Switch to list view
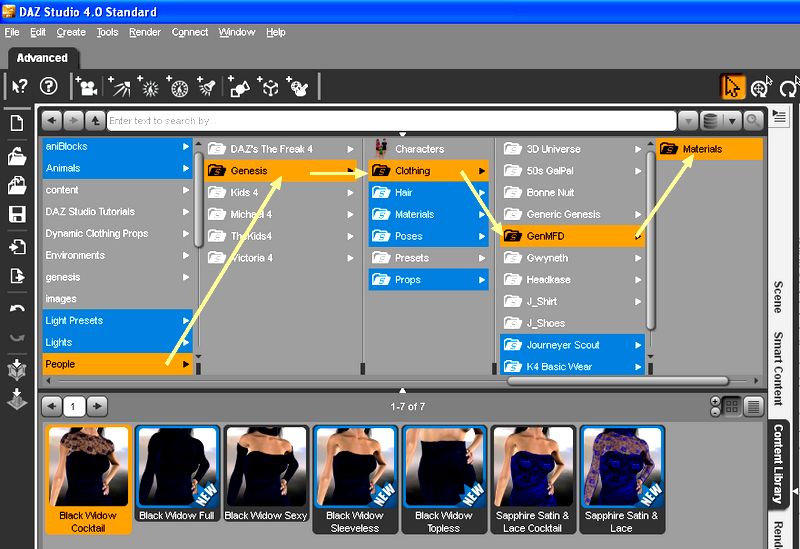 coord(754,406)
